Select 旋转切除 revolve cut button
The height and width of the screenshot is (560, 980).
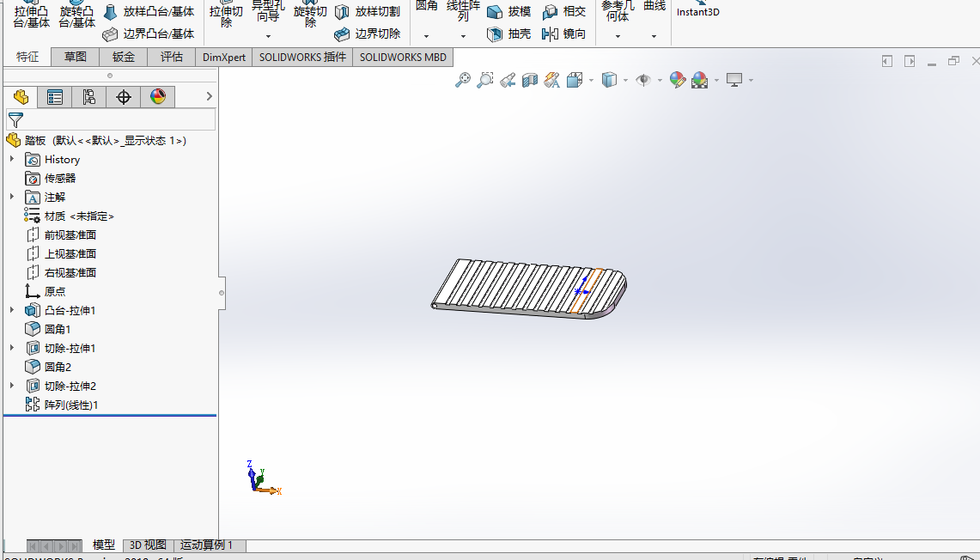(x=310, y=14)
